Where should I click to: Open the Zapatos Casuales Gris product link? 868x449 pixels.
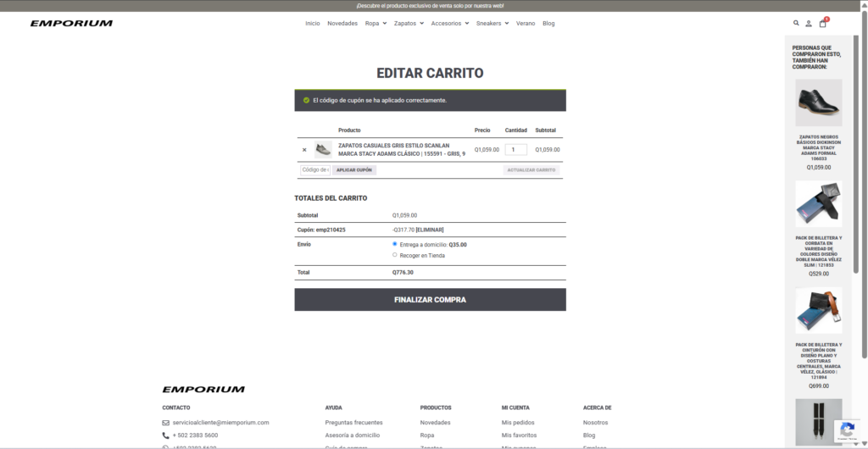click(x=402, y=150)
